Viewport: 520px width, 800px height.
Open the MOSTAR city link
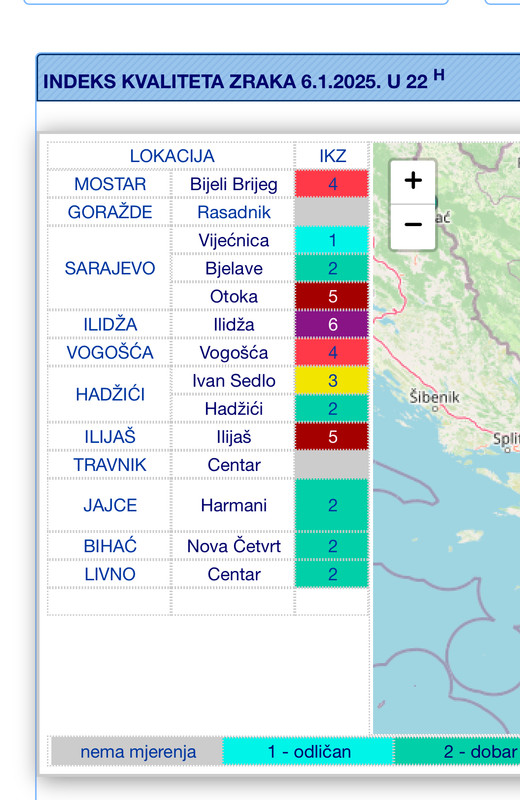coord(110,184)
